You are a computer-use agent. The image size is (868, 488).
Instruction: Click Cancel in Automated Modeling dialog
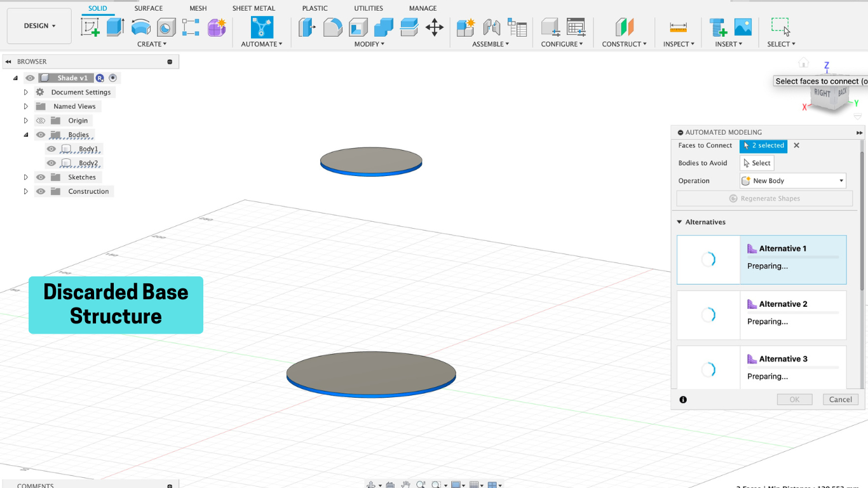tap(840, 400)
